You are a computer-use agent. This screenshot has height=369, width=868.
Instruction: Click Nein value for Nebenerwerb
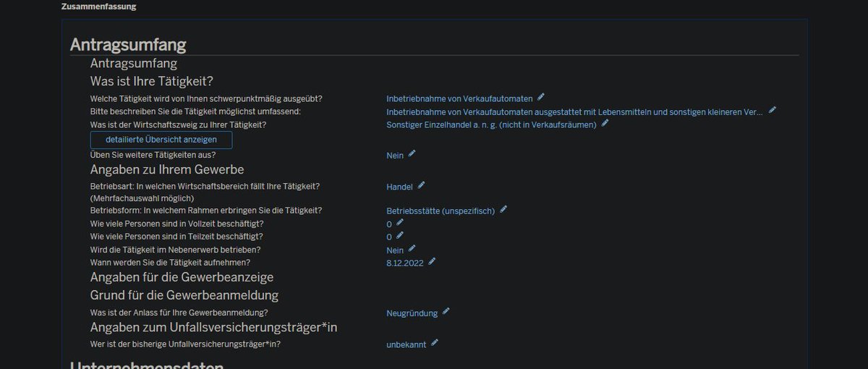click(x=395, y=250)
